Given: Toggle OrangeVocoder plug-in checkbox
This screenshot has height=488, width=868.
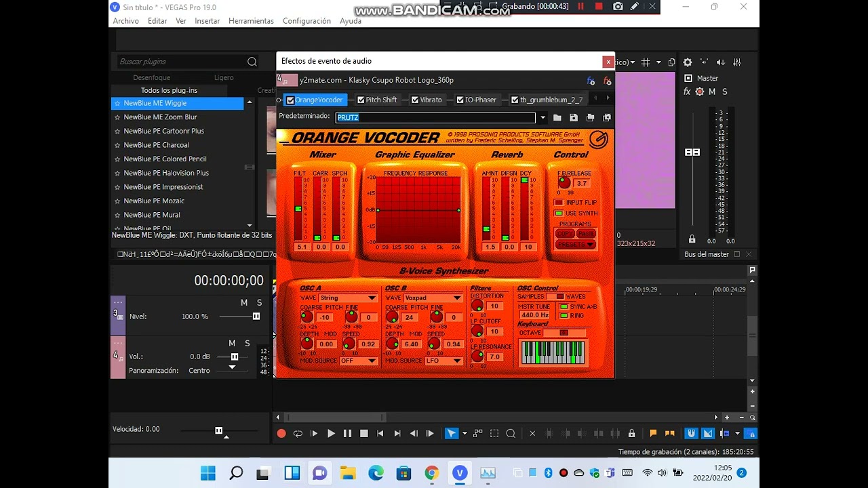Looking at the screenshot, I should [290, 100].
